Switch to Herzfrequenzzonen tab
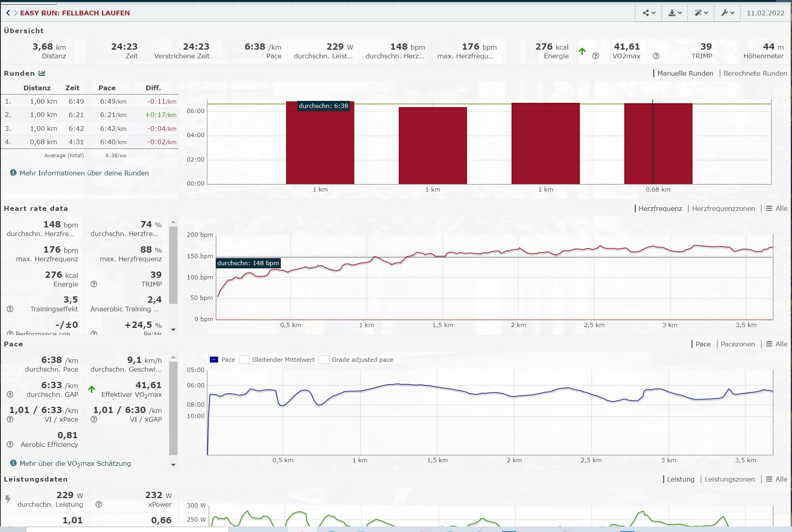Image resolution: width=792 pixels, height=532 pixels. [x=723, y=208]
